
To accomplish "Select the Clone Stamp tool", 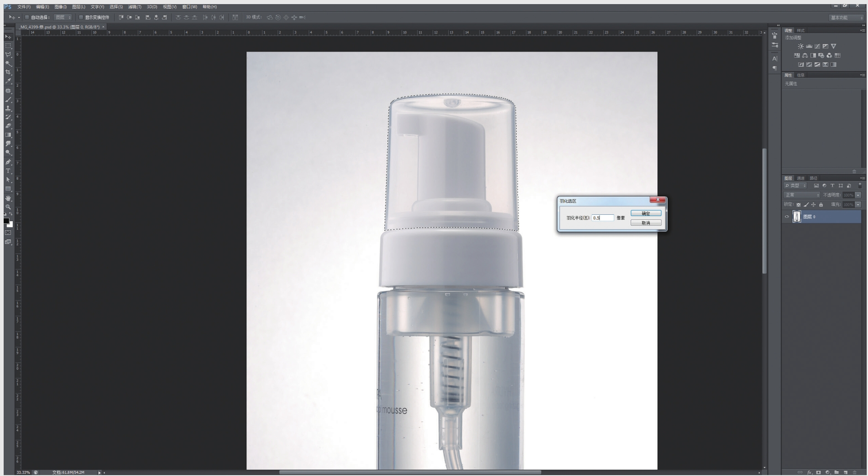I will tap(8, 109).
